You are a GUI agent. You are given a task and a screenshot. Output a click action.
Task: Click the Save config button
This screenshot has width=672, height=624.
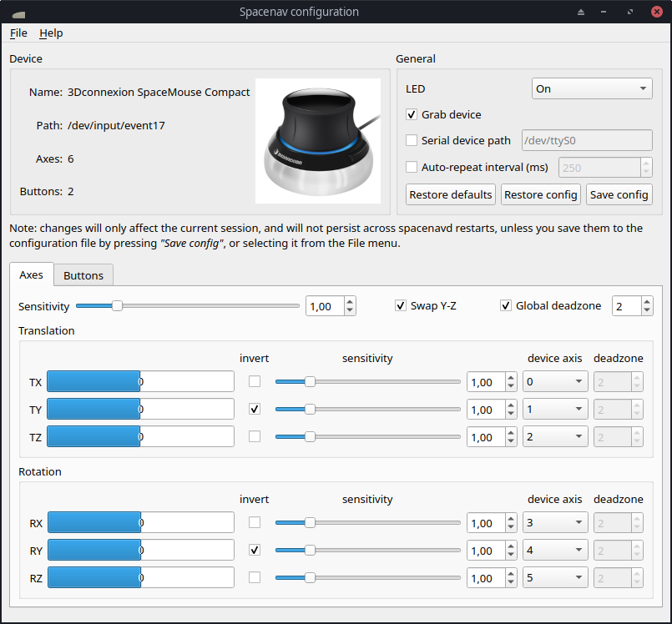point(619,194)
